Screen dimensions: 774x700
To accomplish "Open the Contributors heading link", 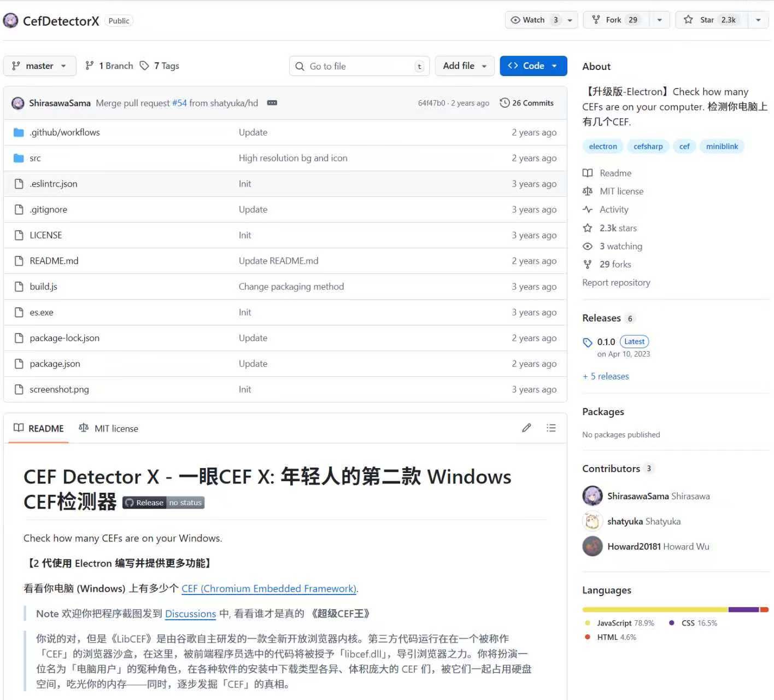I will pos(611,469).
